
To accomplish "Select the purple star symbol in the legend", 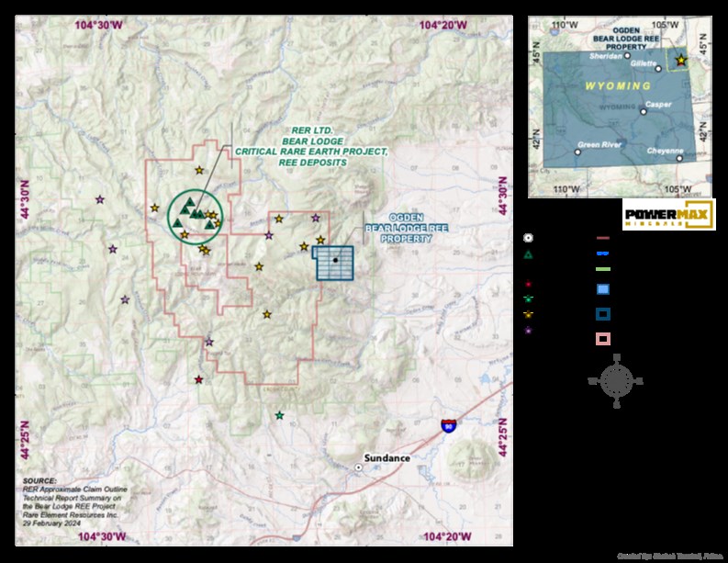I will click(529, 328).
